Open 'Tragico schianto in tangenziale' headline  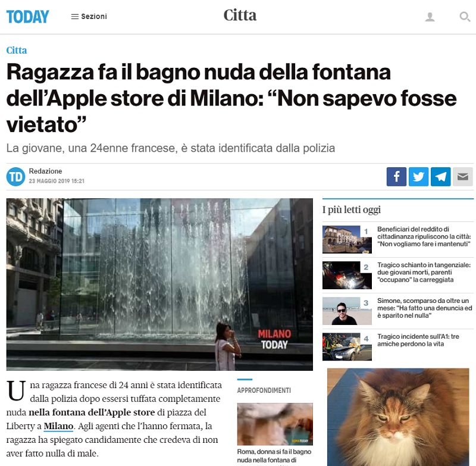(424, 273)
